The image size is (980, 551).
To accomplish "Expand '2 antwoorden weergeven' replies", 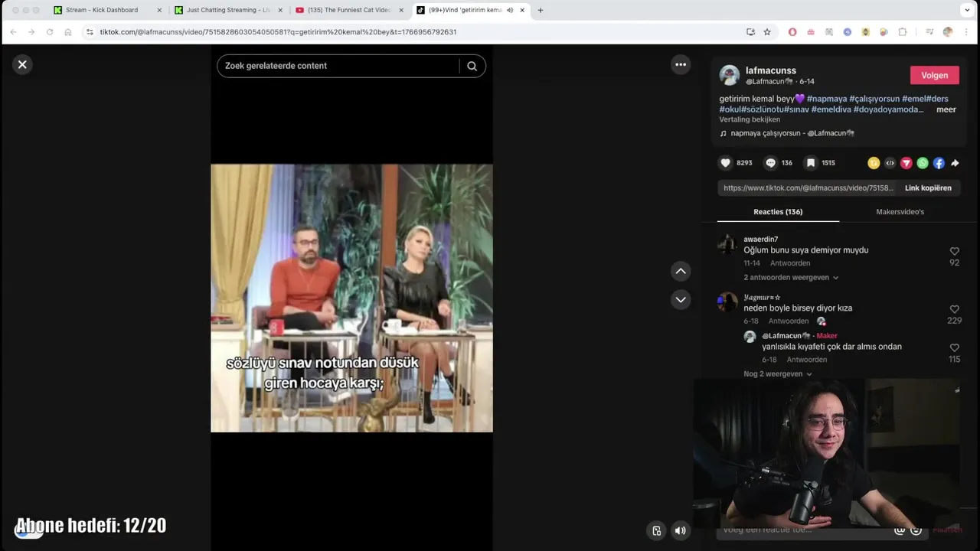I will [791, 278].
